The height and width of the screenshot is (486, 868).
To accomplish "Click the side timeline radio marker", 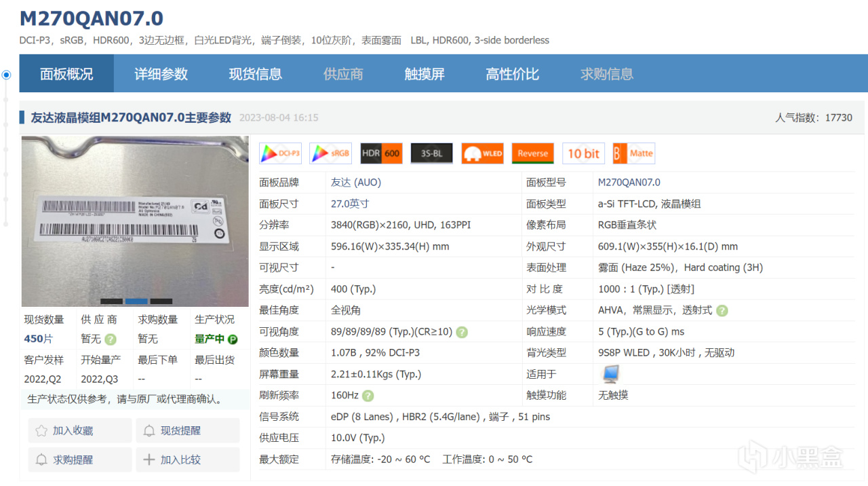I will tap(7, 75).
